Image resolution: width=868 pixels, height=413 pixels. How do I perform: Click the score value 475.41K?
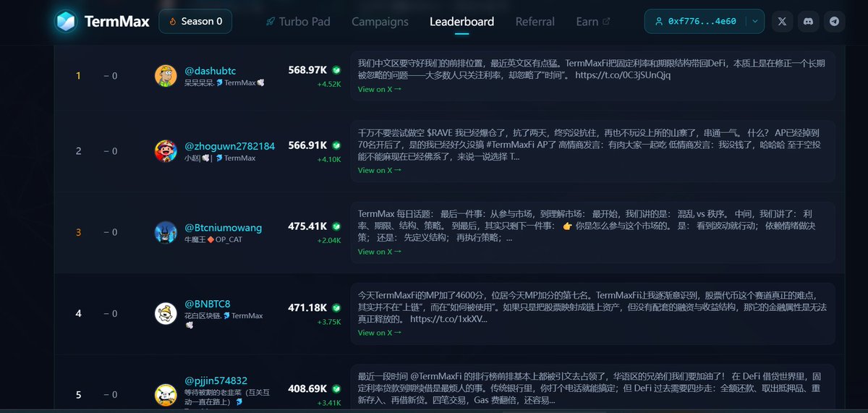click(x=307, y=226)
